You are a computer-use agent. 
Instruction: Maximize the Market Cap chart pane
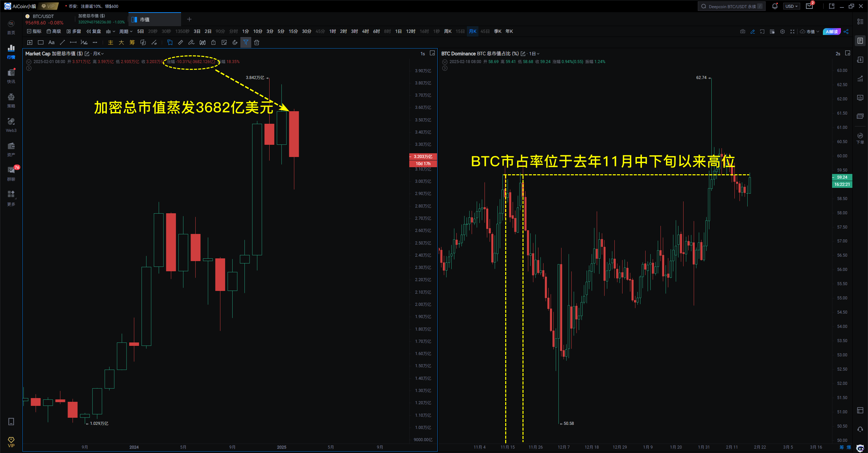coord(432,53)
